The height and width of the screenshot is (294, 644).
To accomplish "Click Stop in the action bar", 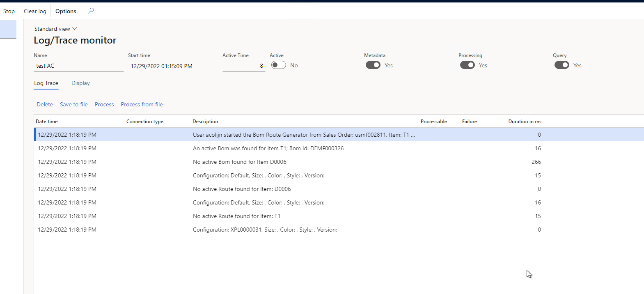I will coord(9,11).
